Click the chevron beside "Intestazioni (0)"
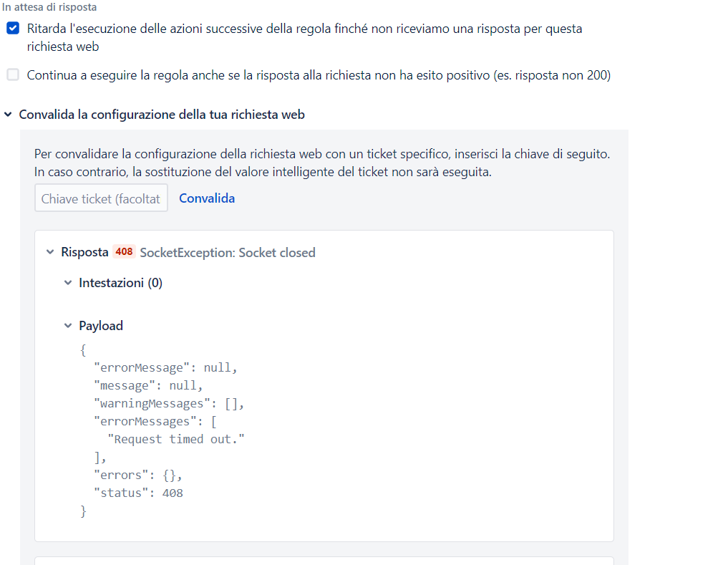The height and width of the screenshot is (565, 728). tap(67, 282)
